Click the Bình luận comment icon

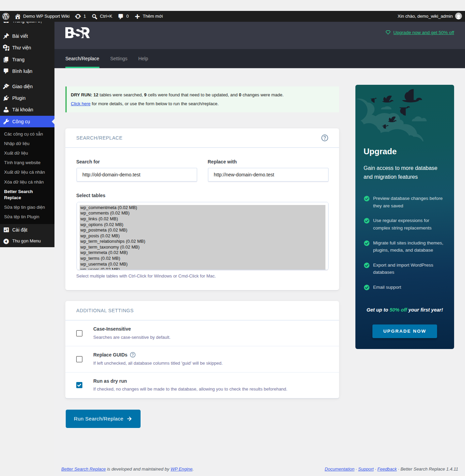6,71
